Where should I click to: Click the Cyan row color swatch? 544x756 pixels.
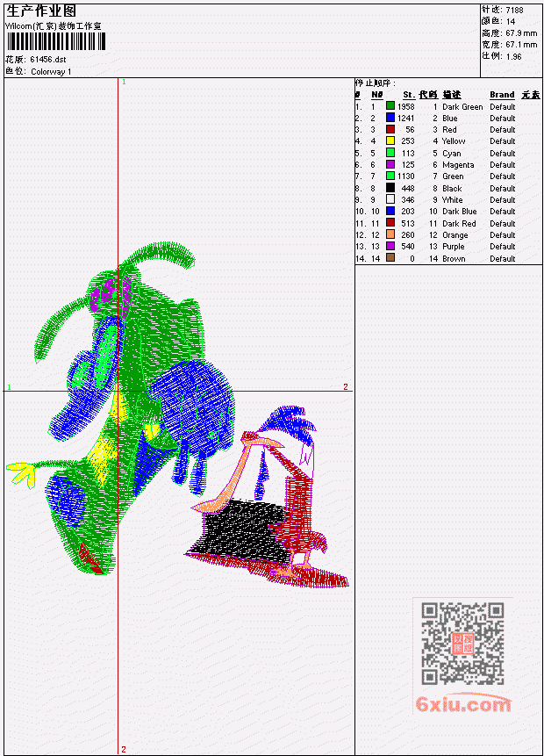pos(390,153)
